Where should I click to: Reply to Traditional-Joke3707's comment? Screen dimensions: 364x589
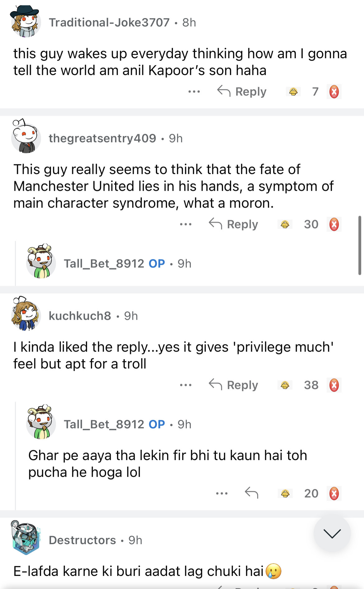point(242,92)
